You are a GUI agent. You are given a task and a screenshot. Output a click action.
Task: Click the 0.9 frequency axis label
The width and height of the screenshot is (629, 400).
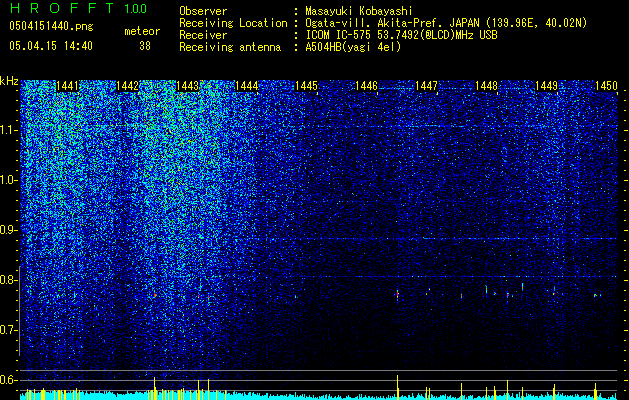9,230
